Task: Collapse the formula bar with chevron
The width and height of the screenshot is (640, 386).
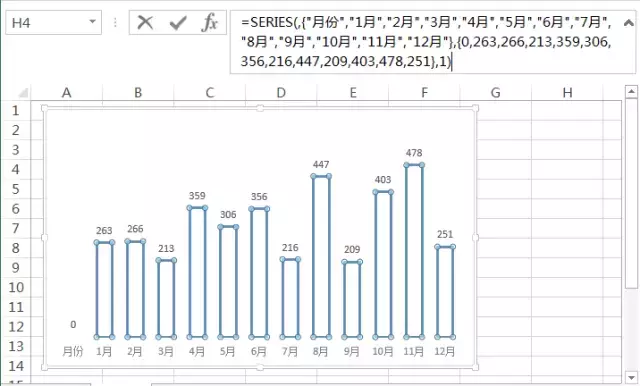Action: click(x=629, y=22)
